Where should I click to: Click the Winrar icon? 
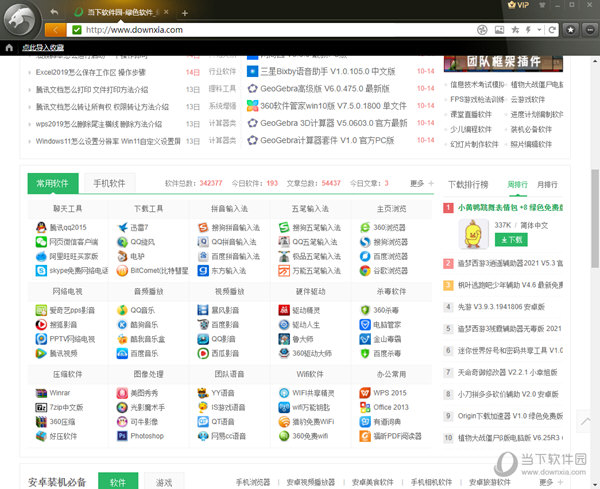(41, 393)
